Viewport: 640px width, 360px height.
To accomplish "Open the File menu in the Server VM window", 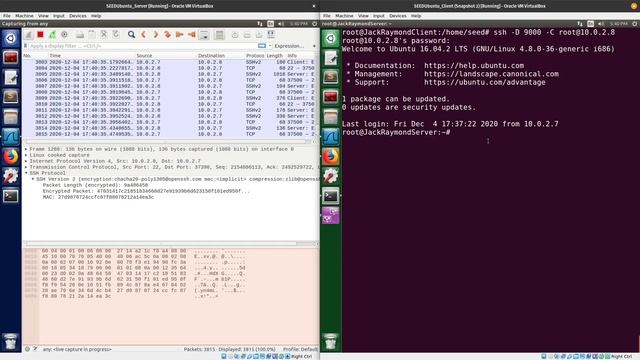I will 7,16.
